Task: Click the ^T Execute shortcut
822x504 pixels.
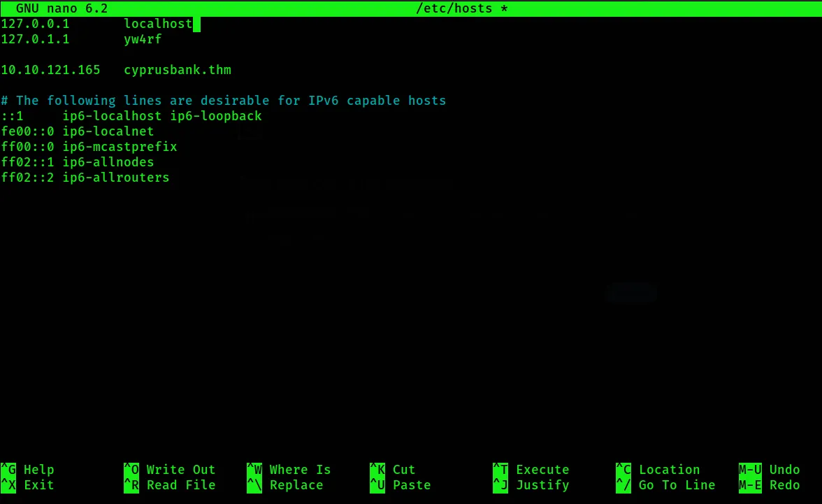Action: pyautogui.click(x=531, y=470)
